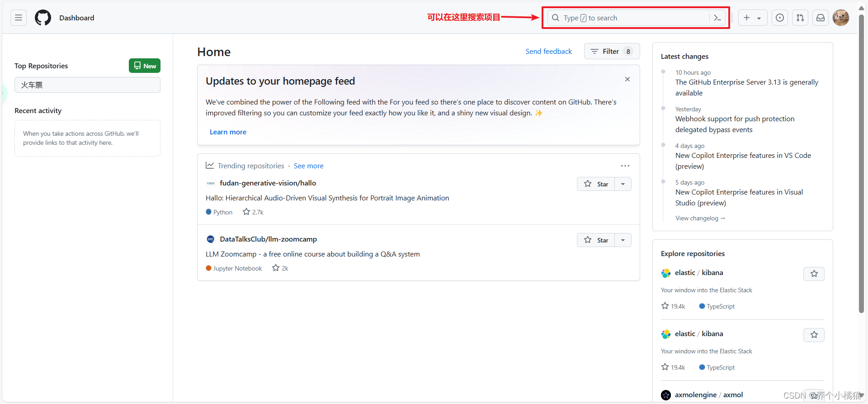Open the Learn more link
The width and height of the screenshot is (868, 404).
228,132
